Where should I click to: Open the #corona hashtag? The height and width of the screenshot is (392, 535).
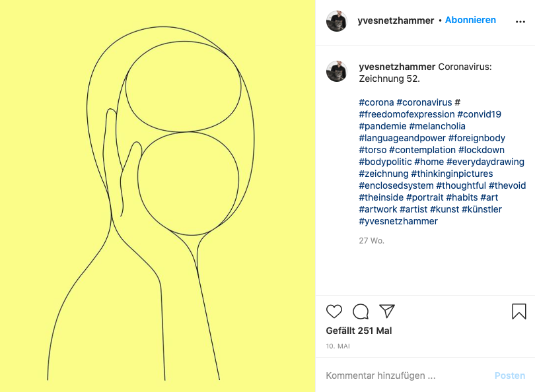(x=376, y=102)
